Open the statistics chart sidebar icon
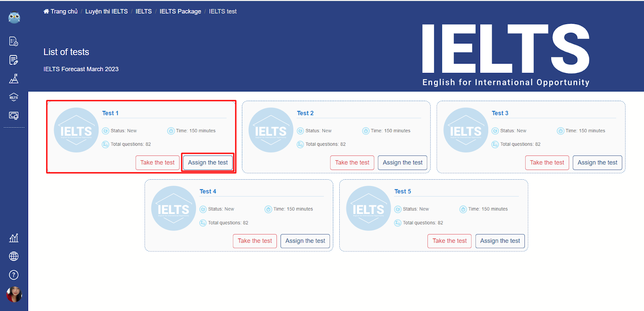 [x=14, y=238]
